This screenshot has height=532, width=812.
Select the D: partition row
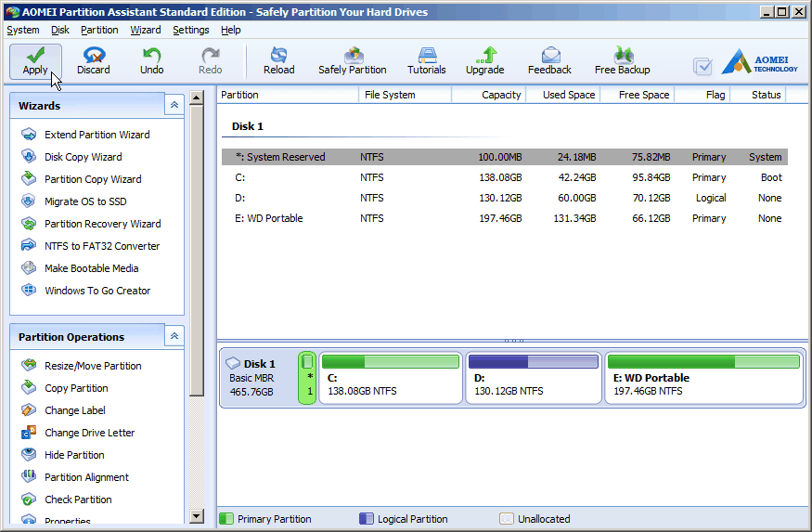pyautogui.click(x=505, y=198)
